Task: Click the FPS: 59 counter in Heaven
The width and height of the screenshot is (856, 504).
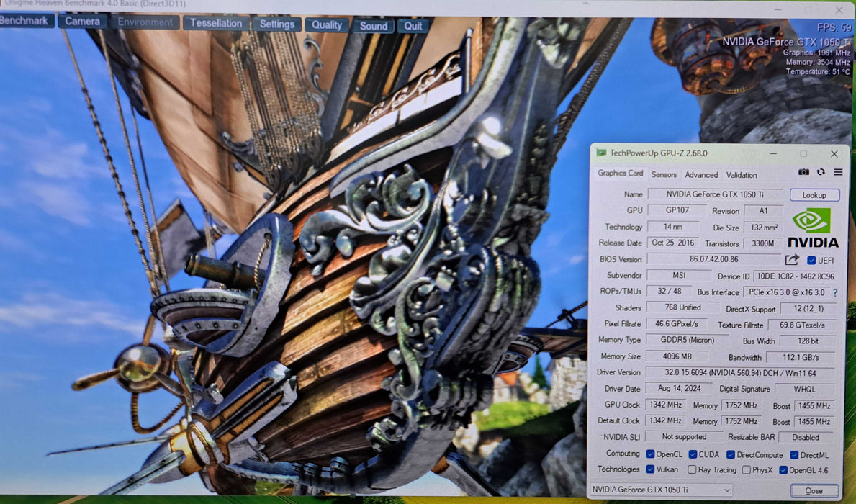Action: click(834, 28)
